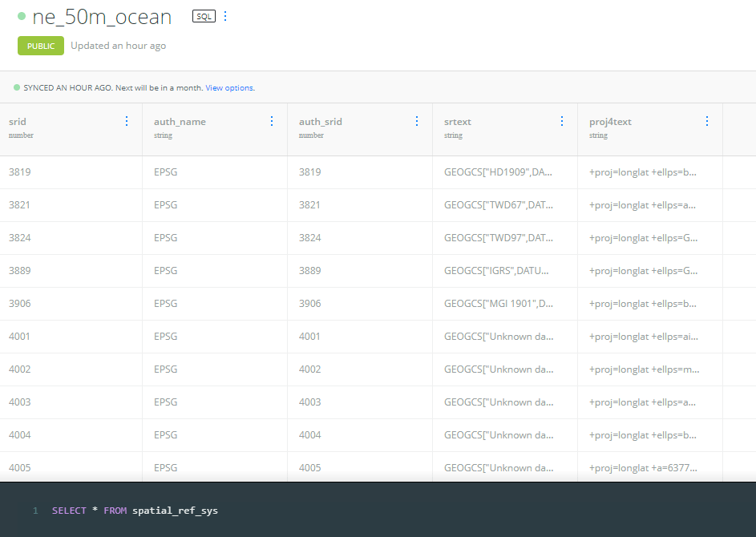Select srid cell 4001

pos(71,336)
